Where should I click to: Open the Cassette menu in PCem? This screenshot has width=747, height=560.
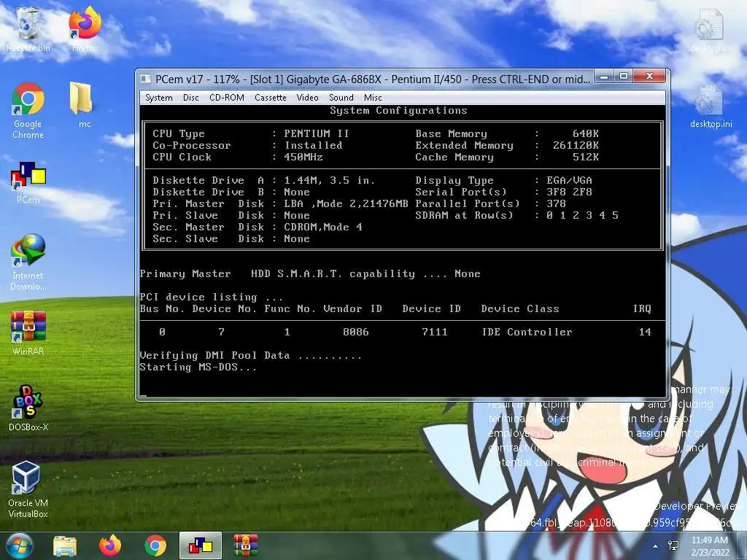[x=270, y=98]
